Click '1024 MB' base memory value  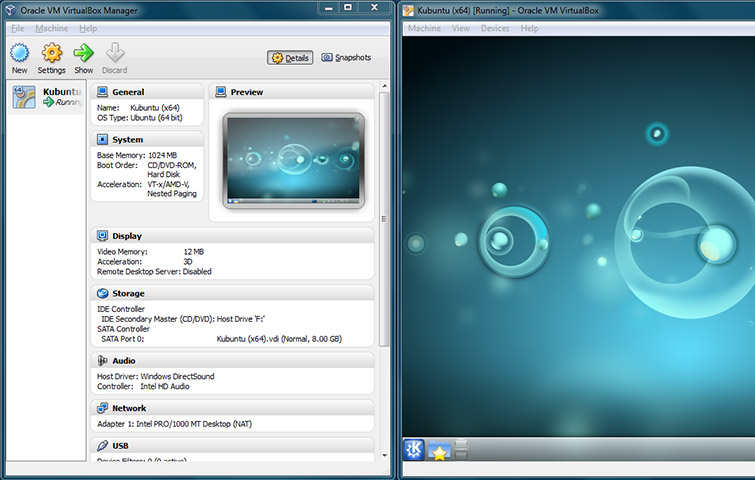tap(162, 155)
